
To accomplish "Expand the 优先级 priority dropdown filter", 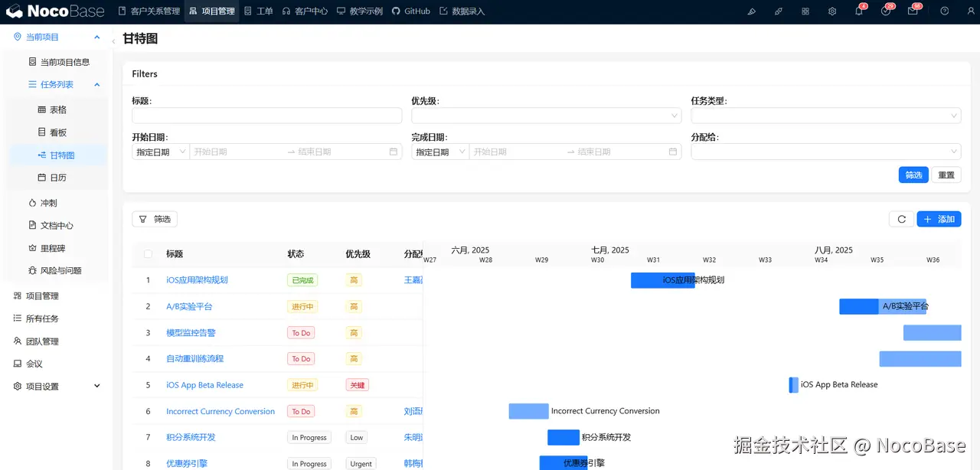I will click(546, 115).
